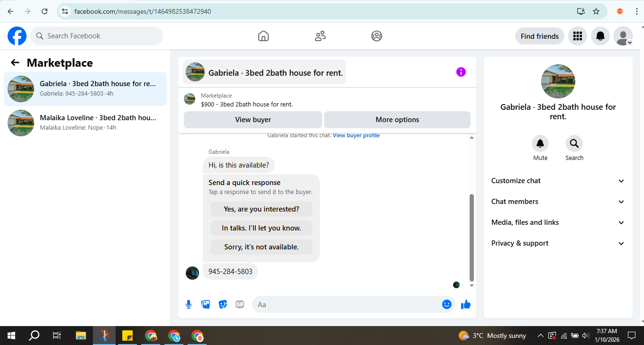Open Task View on the taskbar
The image size is (644, 345).
coord(57,336)
